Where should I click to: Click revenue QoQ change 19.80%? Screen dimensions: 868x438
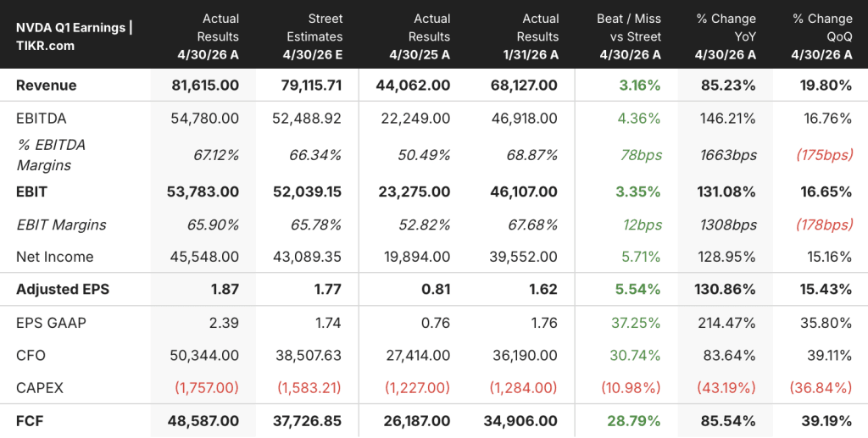pos(827,86)
